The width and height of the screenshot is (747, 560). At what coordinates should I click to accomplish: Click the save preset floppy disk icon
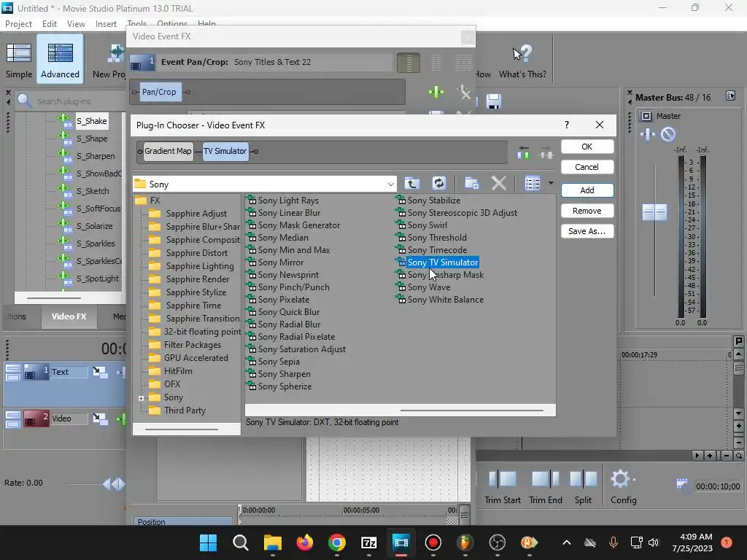coord(494,101)
